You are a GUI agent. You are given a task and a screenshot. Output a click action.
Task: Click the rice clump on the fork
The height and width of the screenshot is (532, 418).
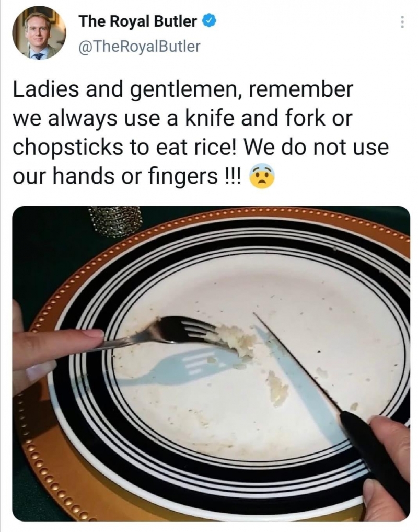(237, 341)
